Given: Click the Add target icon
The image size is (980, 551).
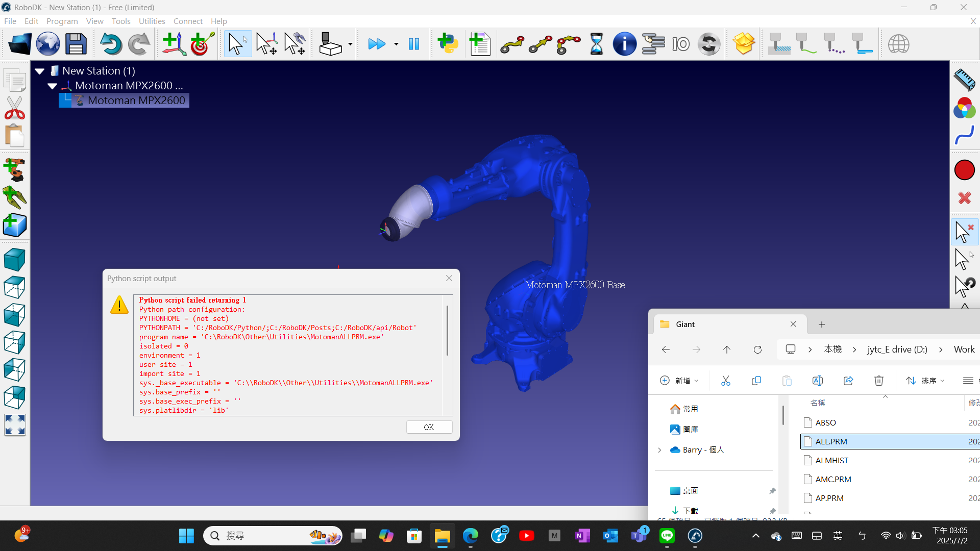Looking at the screenshot, I should click(x=202, y=44).
